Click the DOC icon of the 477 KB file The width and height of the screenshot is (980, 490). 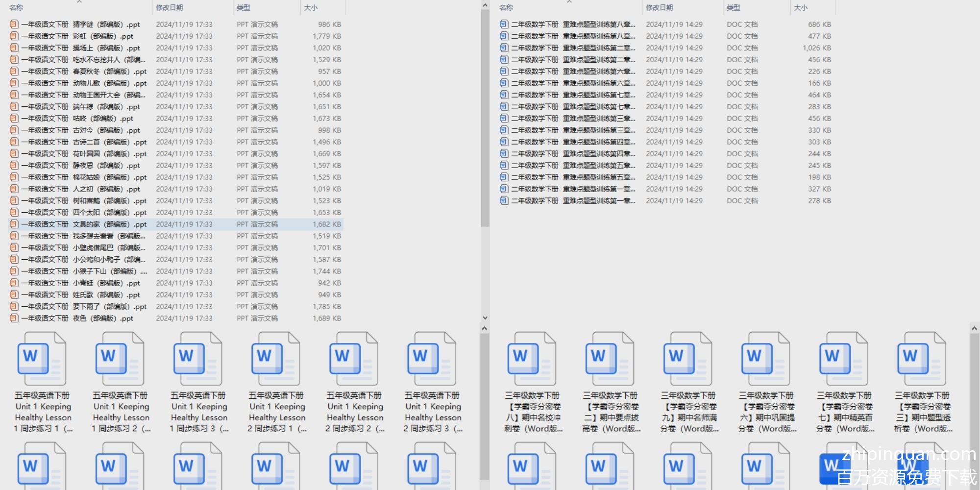tap(504, 36)
